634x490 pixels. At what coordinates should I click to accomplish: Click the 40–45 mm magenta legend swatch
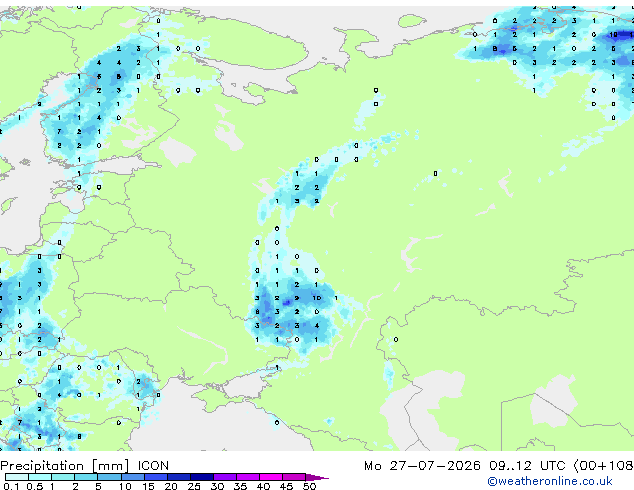[x=271, y=477]
